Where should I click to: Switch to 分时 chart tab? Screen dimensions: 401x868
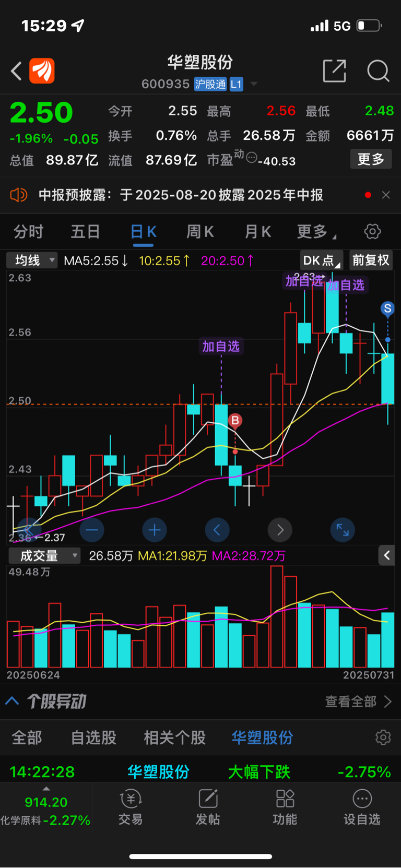point(28,231)
